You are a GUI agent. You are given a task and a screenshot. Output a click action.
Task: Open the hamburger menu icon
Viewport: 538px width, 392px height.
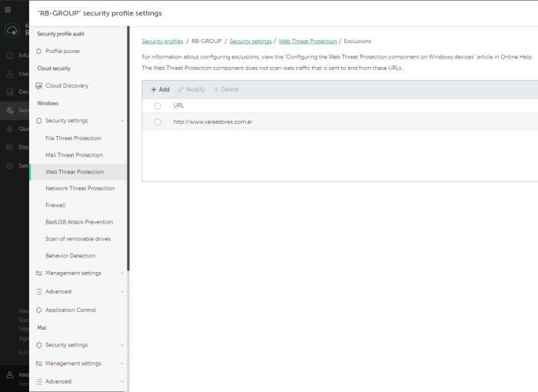[8, 10]
